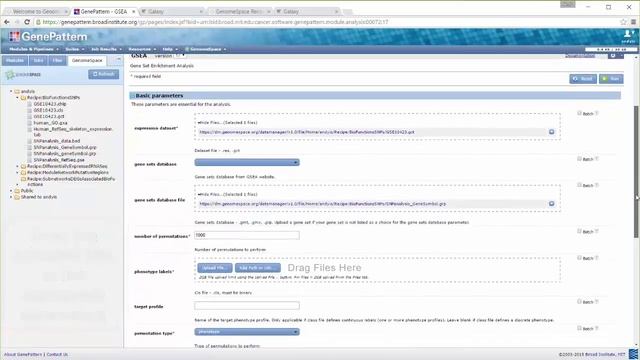The width and height of the screenshot is (640, 360).
Task: Expand the Public folder arrow
Action: [11, 191]
